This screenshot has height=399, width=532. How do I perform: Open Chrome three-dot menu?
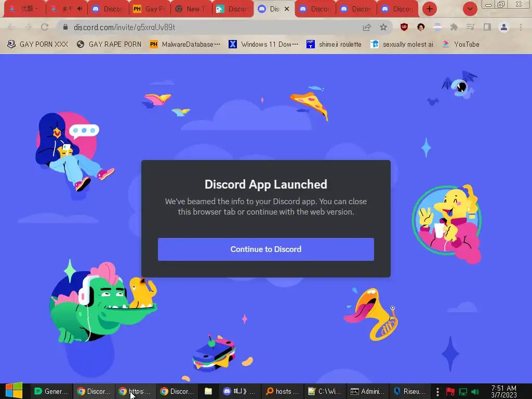coord(521,27)
